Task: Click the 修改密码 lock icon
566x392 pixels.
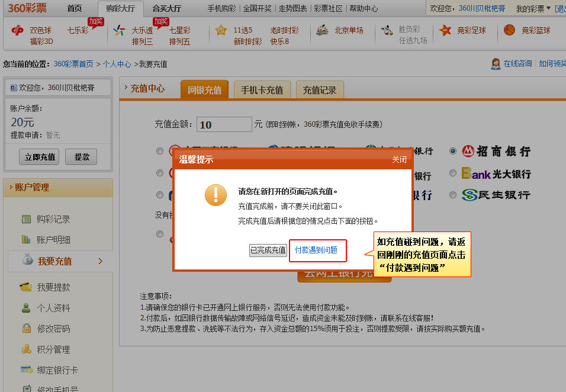Action: pos(27,328)
